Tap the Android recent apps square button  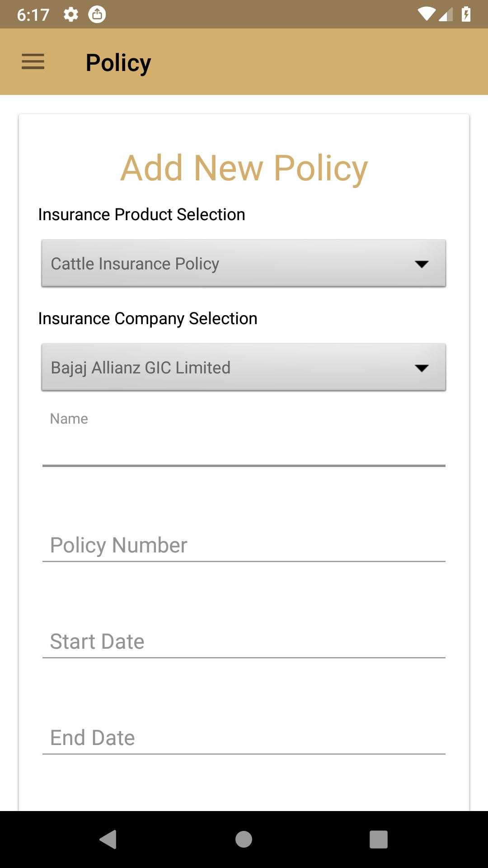tap(379, 839)
